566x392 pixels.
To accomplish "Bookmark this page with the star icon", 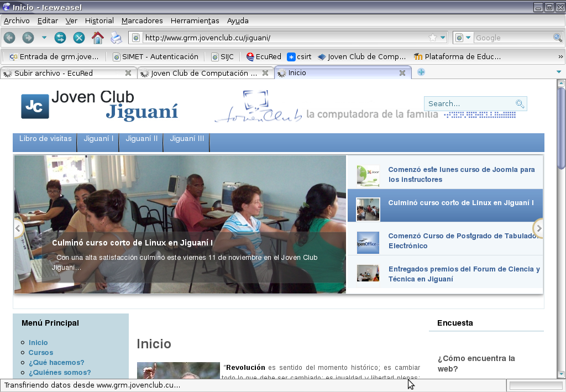I will click(433, 38).
